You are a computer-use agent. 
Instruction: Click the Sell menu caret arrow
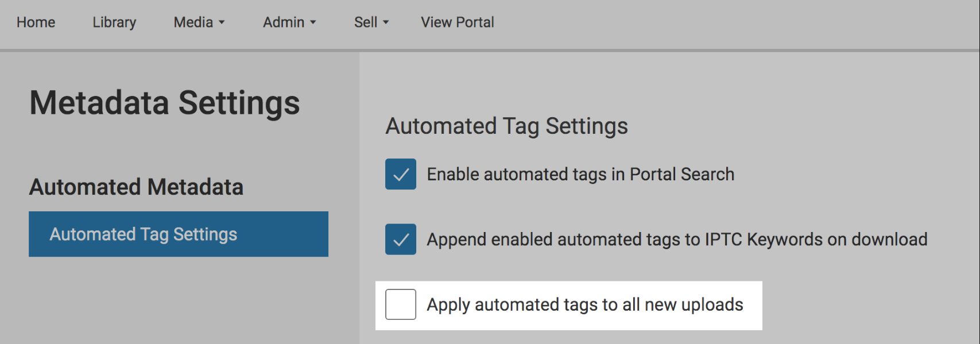click(x=386, y=23)
